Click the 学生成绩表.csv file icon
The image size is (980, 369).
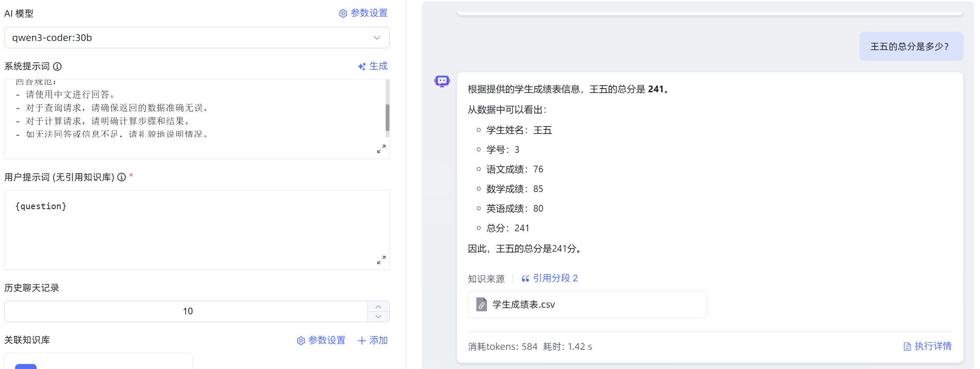tap(482, 305)
